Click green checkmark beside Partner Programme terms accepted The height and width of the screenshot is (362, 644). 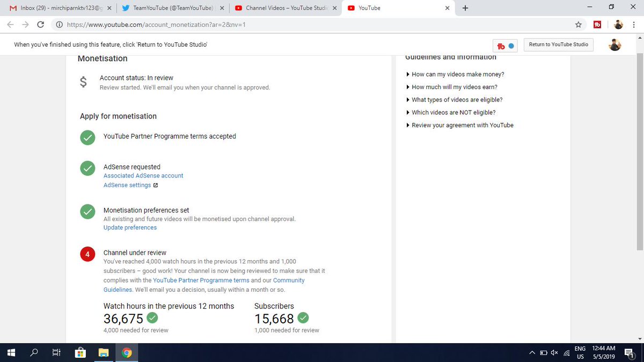click(x=87, y=137)
